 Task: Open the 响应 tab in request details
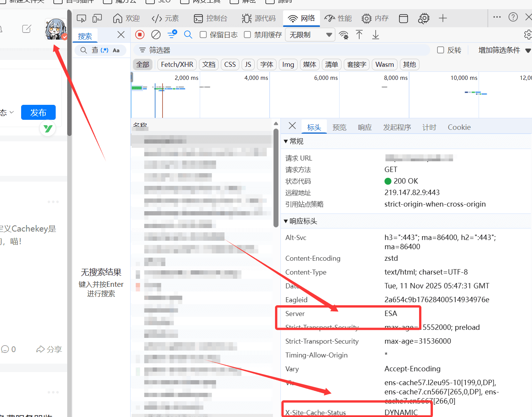click(x=365, y=127)
